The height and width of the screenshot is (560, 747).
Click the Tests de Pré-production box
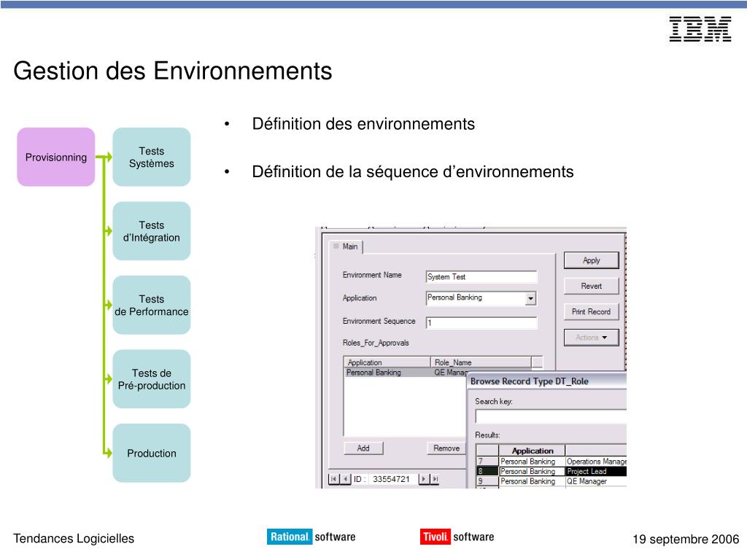click(x=152, y=379)
